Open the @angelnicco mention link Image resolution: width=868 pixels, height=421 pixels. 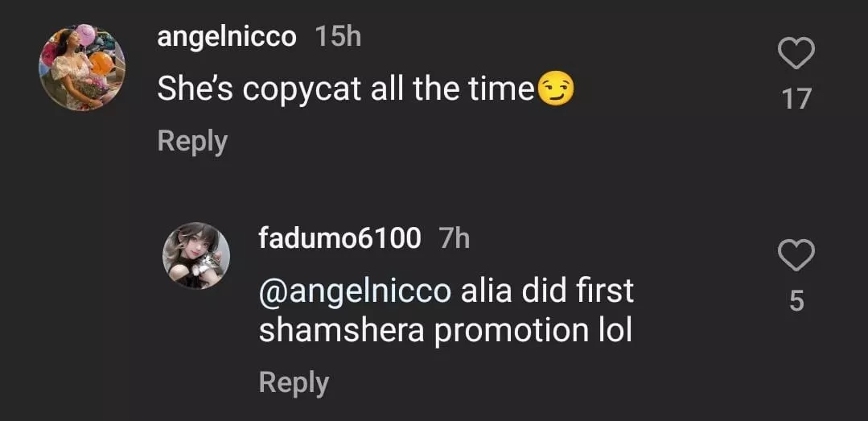355,291
